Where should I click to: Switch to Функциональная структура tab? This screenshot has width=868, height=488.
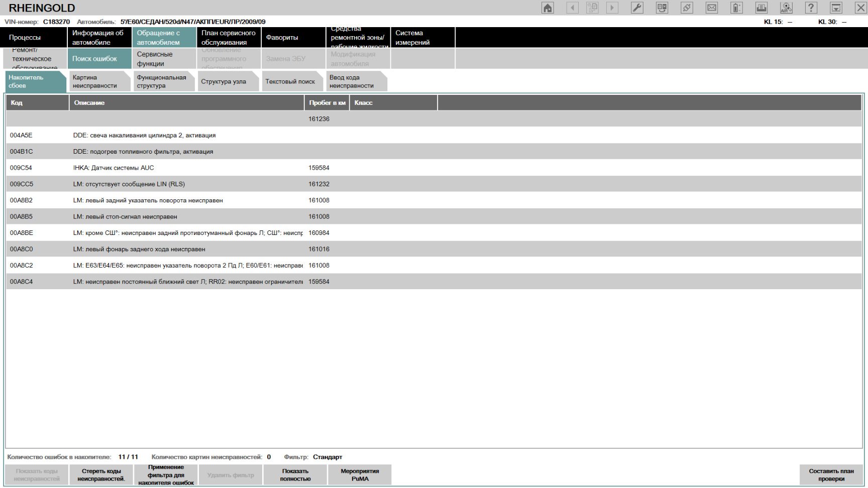pyautogui.click(x=164, y=81)
